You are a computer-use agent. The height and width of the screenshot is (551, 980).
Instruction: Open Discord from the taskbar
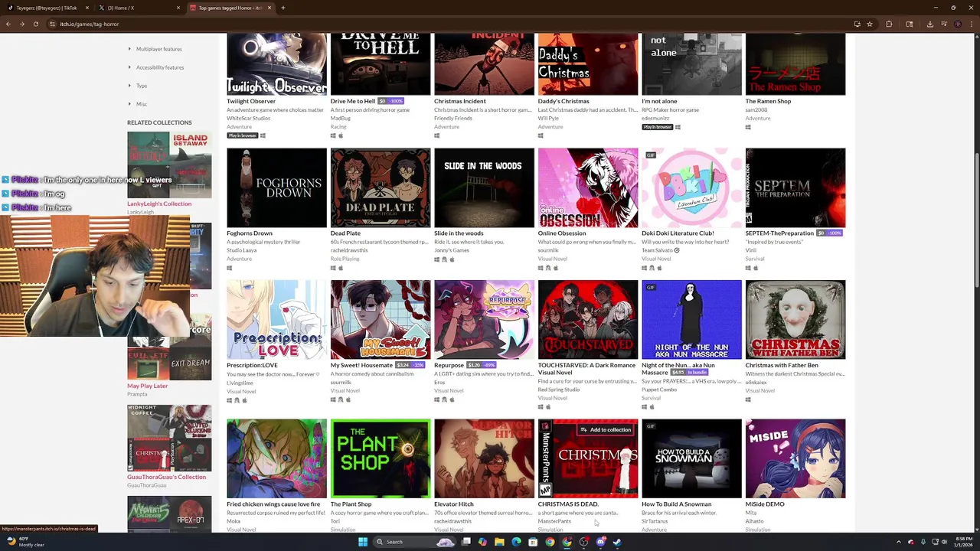(600, 542)
